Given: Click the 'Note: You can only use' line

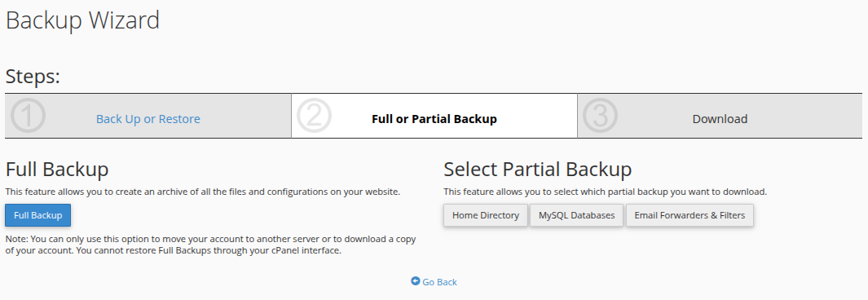Looking at the screenshot, I should [x=210, y=239].
